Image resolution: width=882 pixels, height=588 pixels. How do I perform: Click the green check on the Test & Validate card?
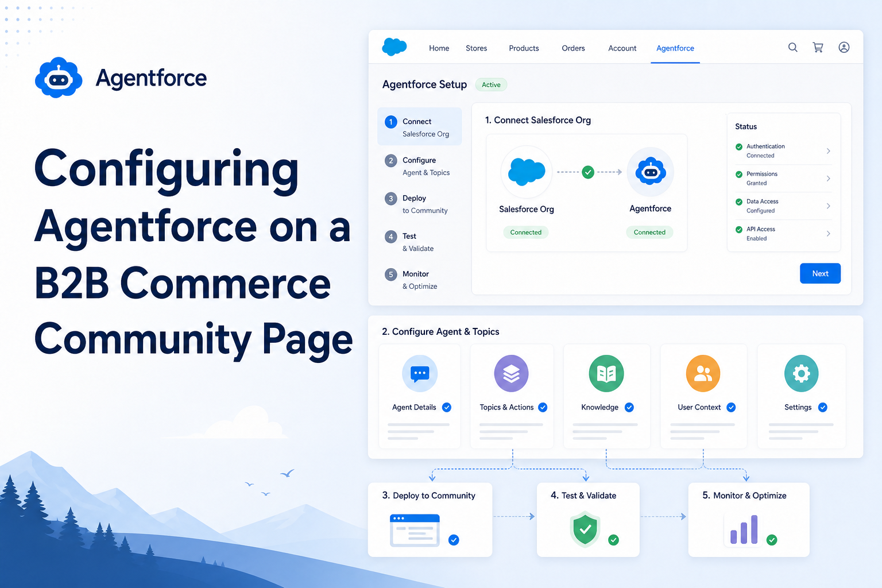(614, 540)
